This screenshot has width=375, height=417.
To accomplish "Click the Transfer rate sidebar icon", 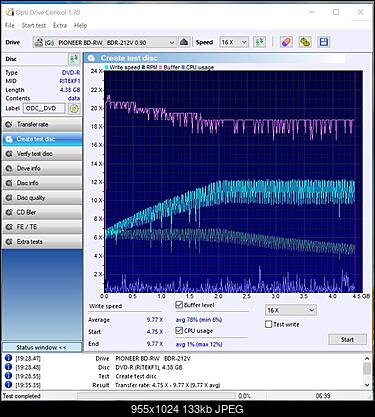I will tap(9, 124).
